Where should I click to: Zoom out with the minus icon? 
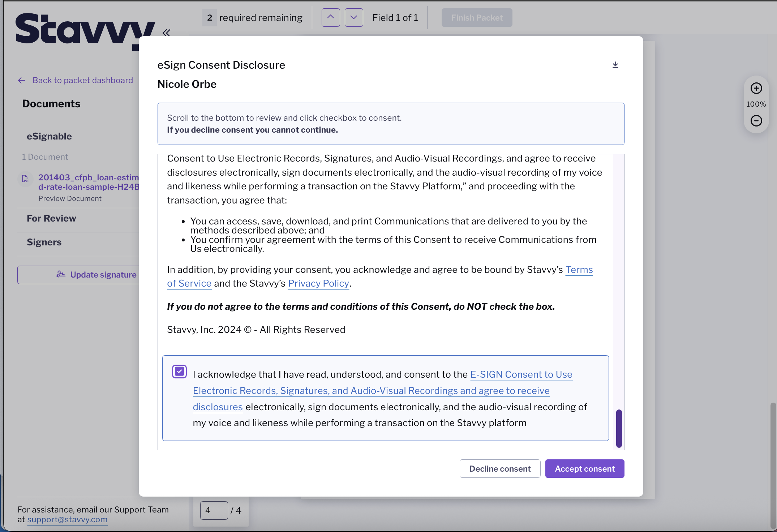point(756,121)
